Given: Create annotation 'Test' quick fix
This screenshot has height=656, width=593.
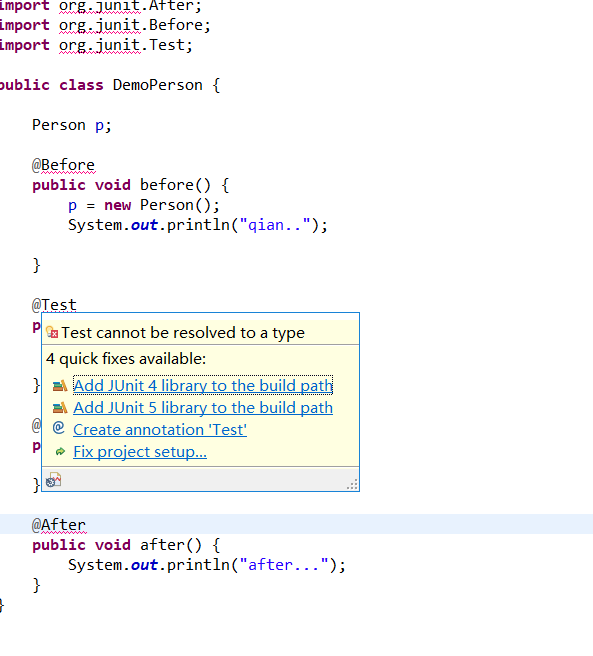Looking at the screenshot, I should (160, 430).
